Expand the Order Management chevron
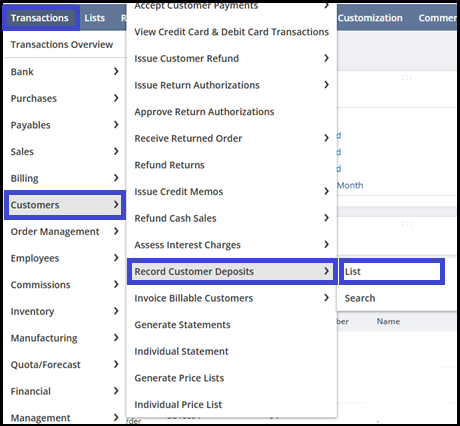 pos(116,231)
